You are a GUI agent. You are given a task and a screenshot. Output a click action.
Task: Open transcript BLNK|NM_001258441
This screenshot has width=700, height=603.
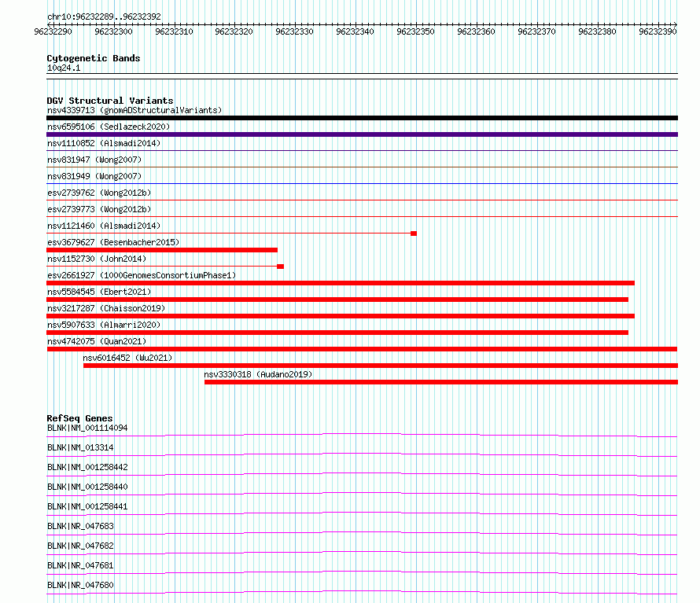[87, 506]
